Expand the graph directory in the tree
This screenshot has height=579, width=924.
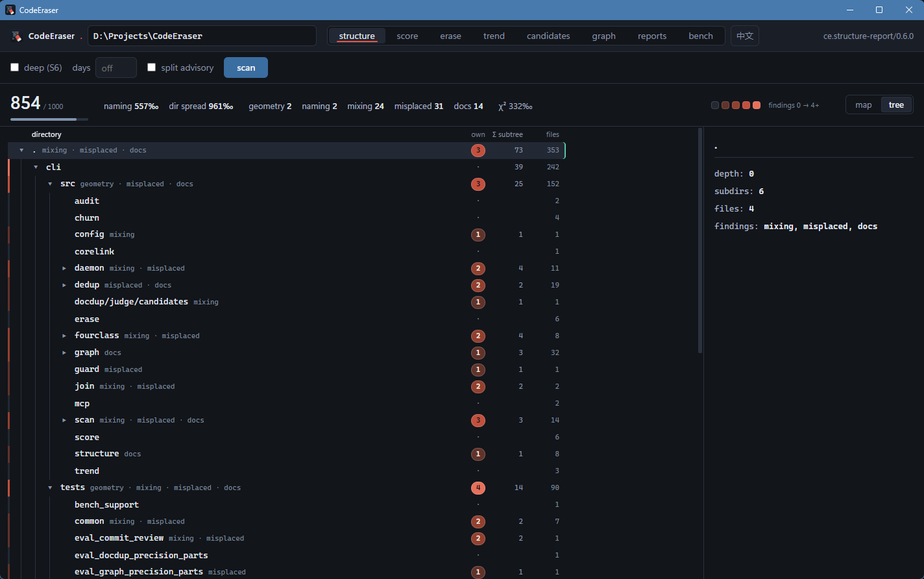click(x=64, y=352)
